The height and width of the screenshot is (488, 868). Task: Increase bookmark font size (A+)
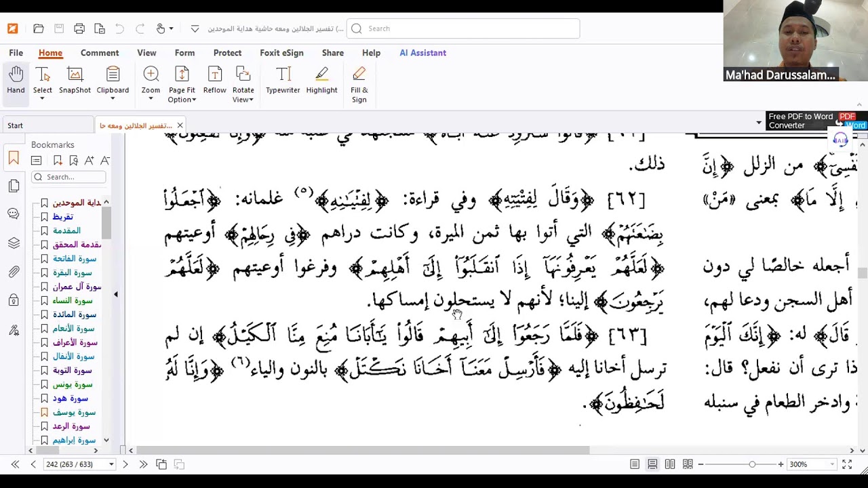tap(90, 161)
